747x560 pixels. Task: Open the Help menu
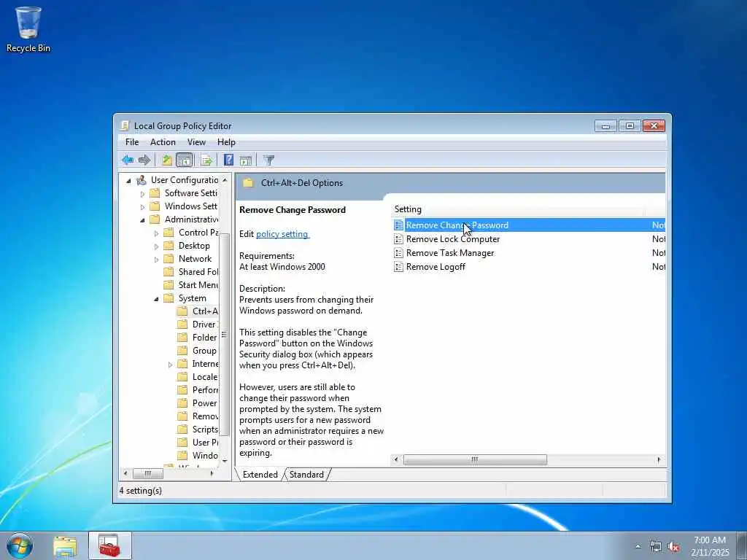pyautogui.click(x=226, y=142)
